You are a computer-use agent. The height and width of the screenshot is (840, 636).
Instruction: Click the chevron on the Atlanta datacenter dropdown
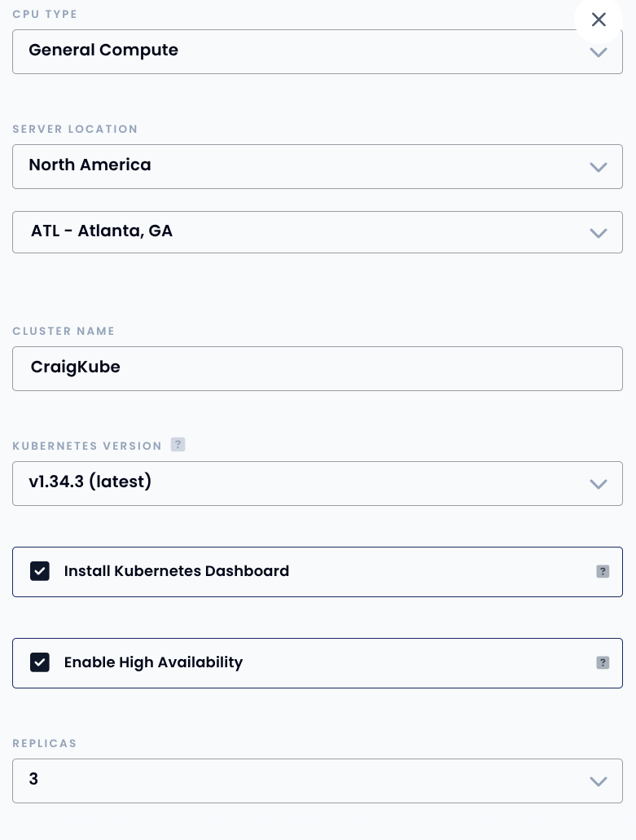(599, 233)
